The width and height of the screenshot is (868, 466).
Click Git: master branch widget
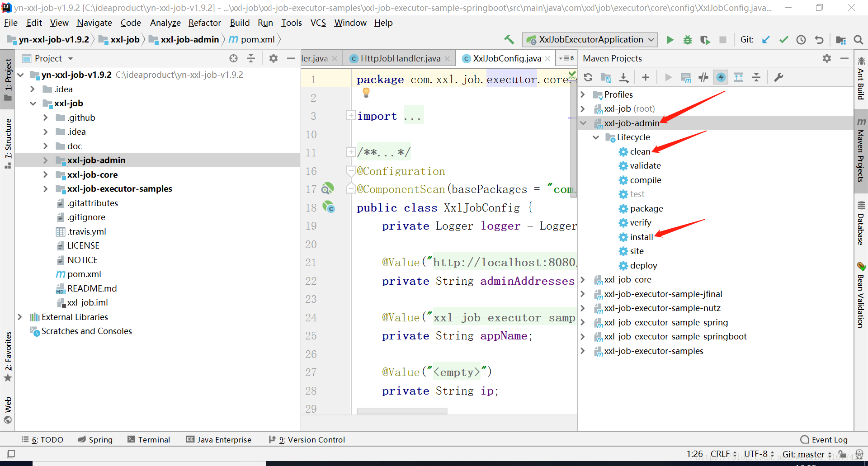807,454
